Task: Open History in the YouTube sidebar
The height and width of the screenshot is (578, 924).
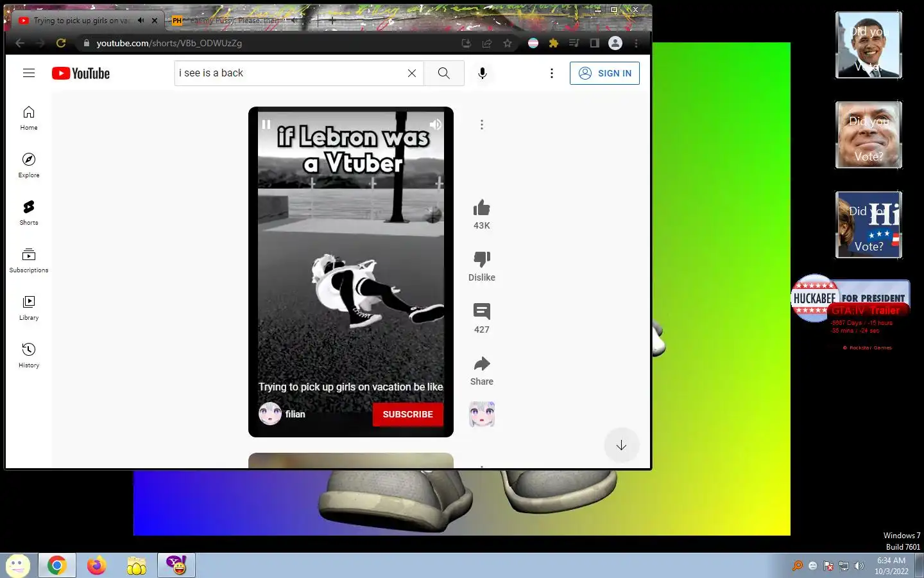Action: point(29,356)
